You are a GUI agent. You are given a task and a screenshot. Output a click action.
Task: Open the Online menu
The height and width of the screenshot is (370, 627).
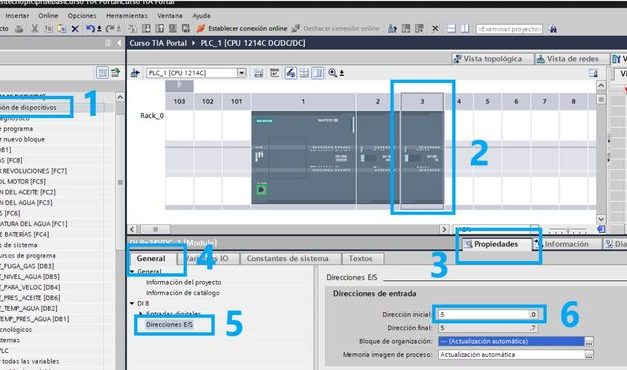48,16
